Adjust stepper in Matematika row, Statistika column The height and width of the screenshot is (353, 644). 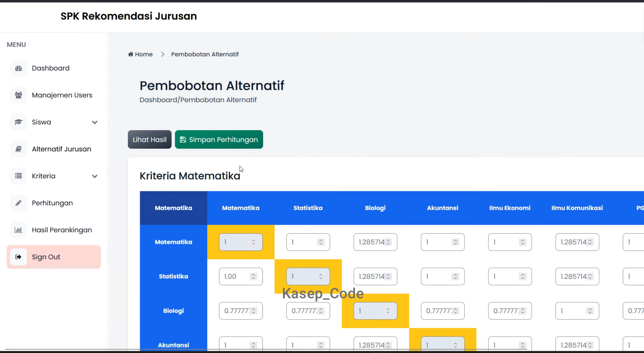[321, 242]
